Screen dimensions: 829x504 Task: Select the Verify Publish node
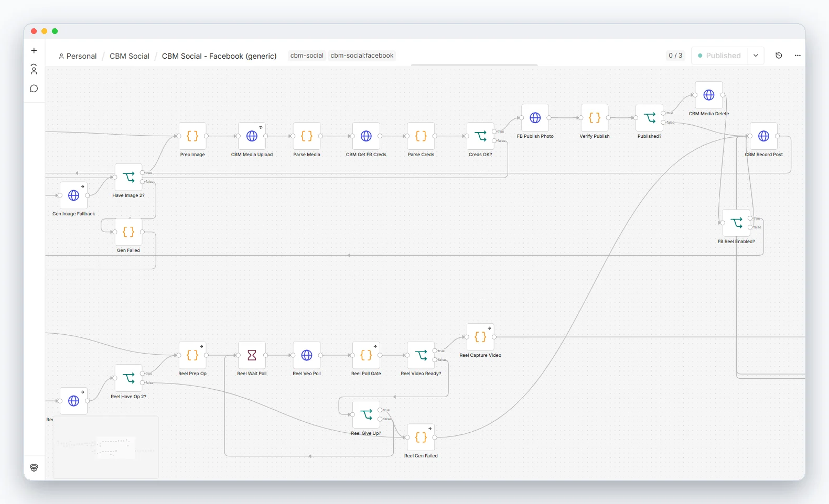[x=595, y=118]
